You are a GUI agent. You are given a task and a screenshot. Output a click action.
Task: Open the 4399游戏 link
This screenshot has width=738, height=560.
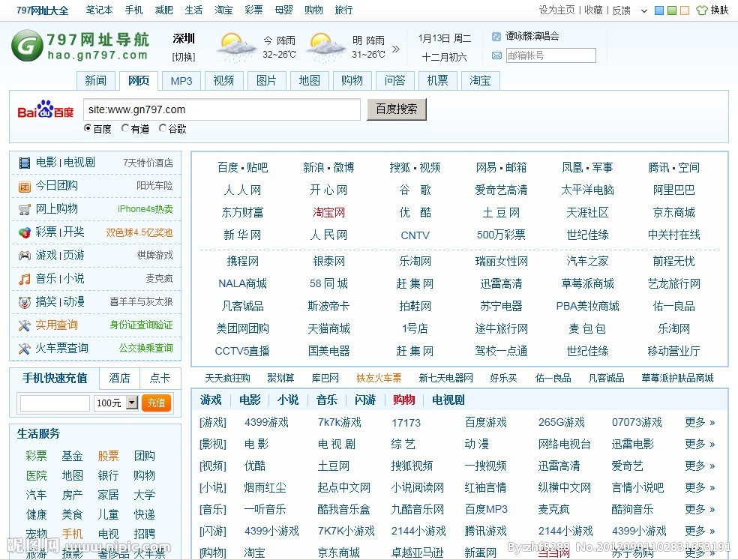pos(266,422)
